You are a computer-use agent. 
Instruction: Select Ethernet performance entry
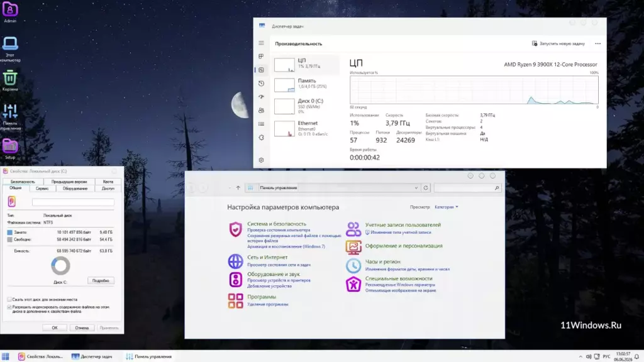click(x=306, y=128)
